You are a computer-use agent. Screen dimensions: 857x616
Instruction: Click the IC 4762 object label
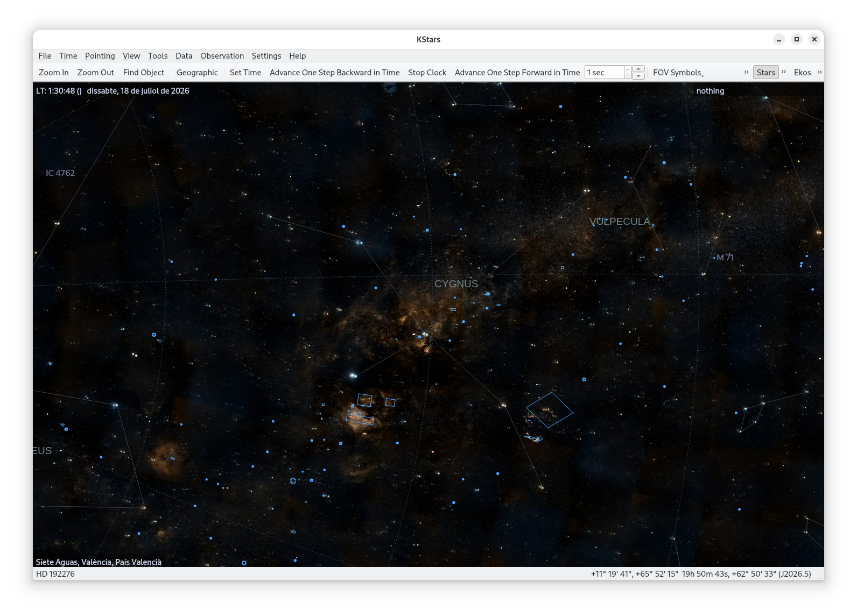pos(60,173)
